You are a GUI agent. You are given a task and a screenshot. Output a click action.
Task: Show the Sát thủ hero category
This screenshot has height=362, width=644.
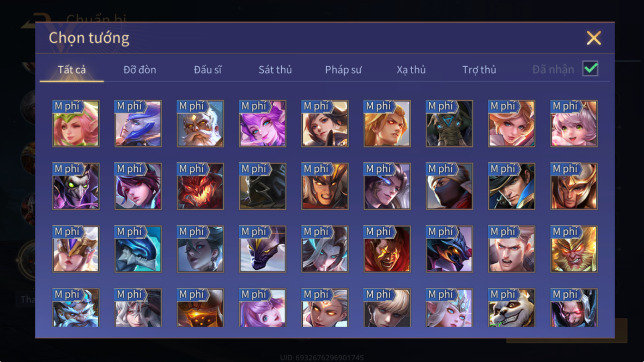(x=275, y=70)
